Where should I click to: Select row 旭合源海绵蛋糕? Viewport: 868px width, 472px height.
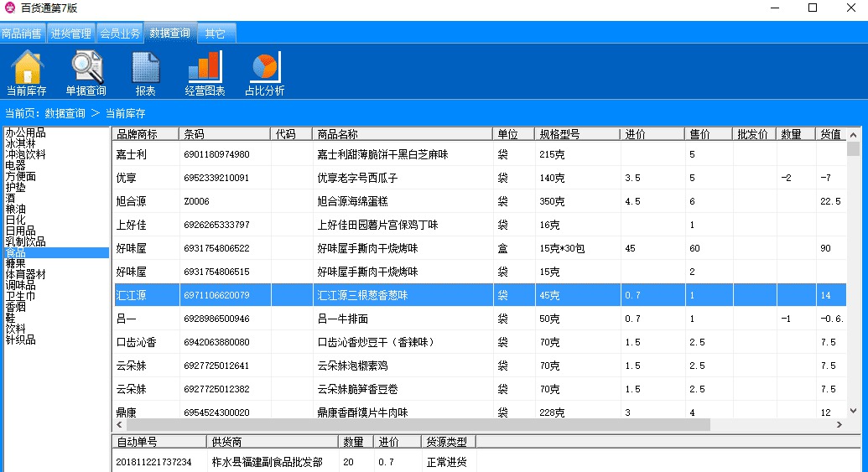coord(480,201)
